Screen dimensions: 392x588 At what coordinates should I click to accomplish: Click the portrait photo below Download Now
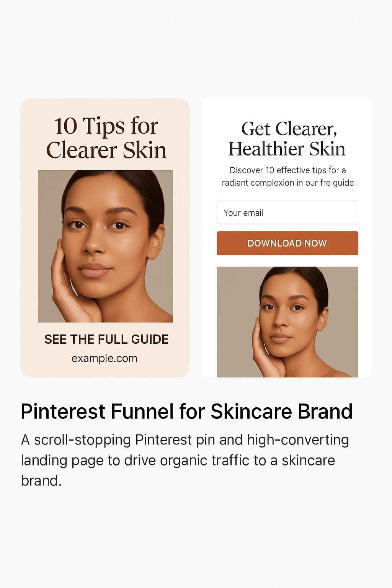(x=287, y=322)
